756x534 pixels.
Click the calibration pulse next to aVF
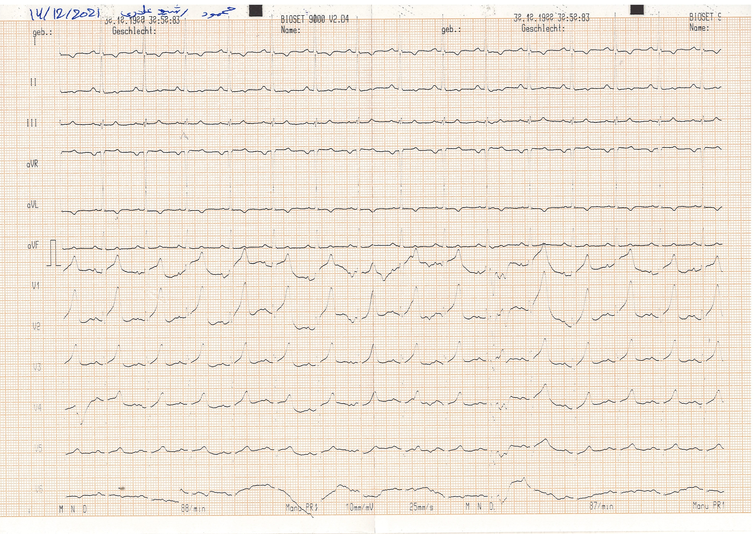pyautogui.click(x=54, y=253)
